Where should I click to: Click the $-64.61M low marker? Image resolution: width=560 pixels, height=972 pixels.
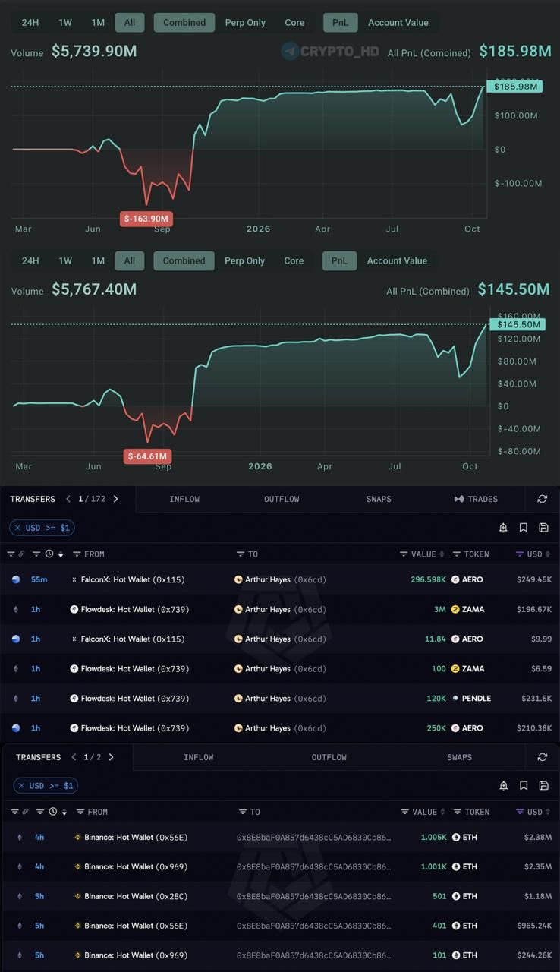click(x=148, y=456)
